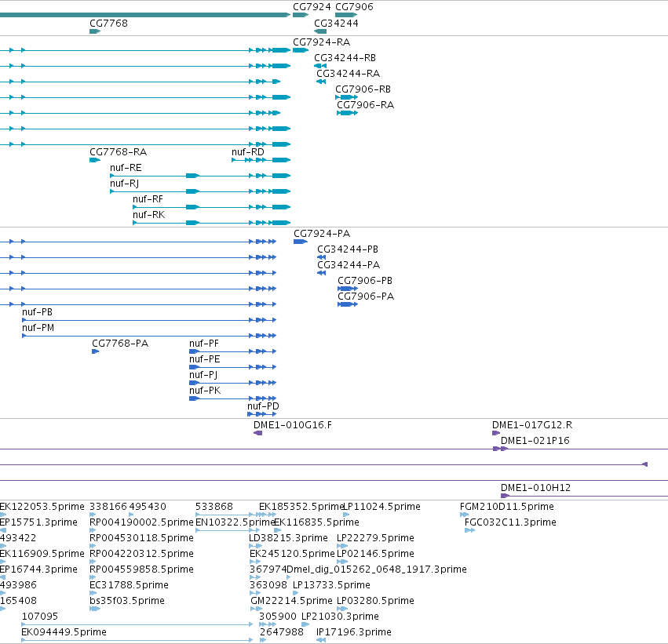Click the DME1-010G16.F label
The height and width of the screenshot is (644, 668).
click(292, 425)
